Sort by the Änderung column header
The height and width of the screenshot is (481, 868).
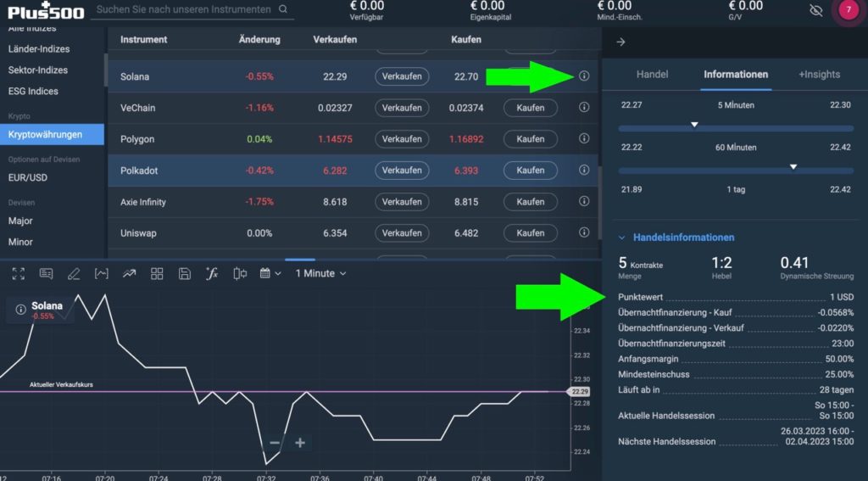pos(259,39)
